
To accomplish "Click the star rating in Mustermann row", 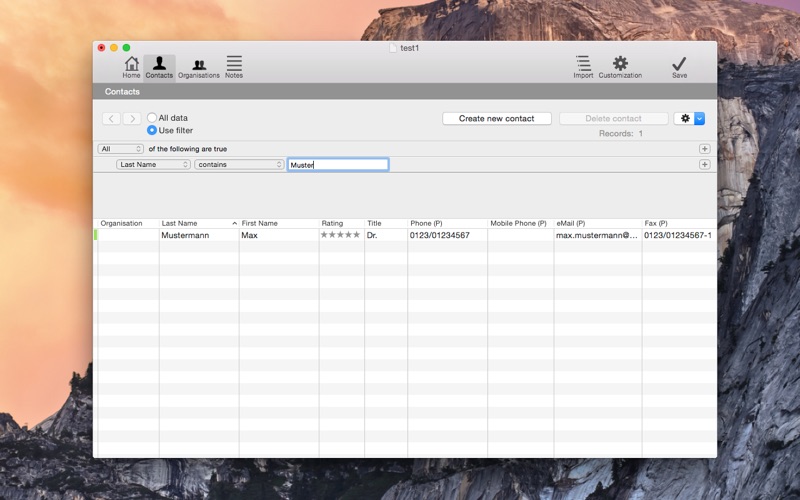I will (340, 235).
